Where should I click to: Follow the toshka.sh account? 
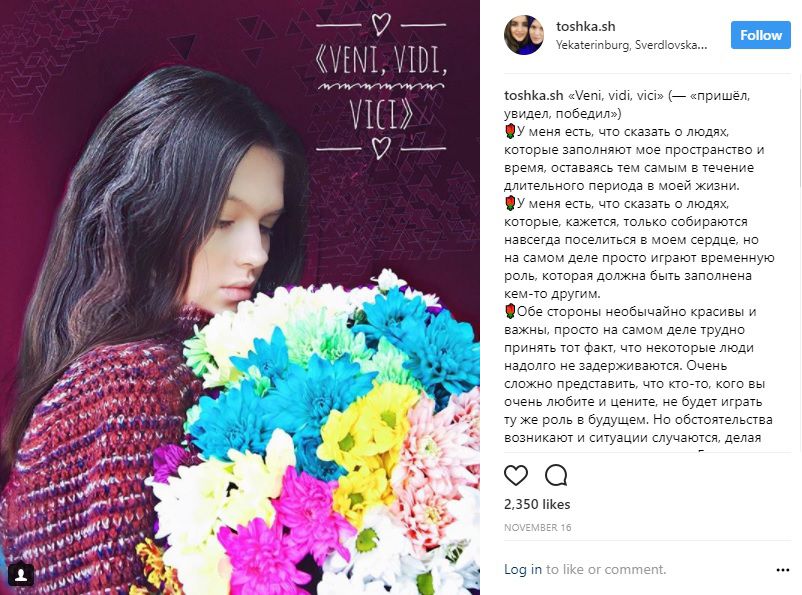click(x=761, y=35)
